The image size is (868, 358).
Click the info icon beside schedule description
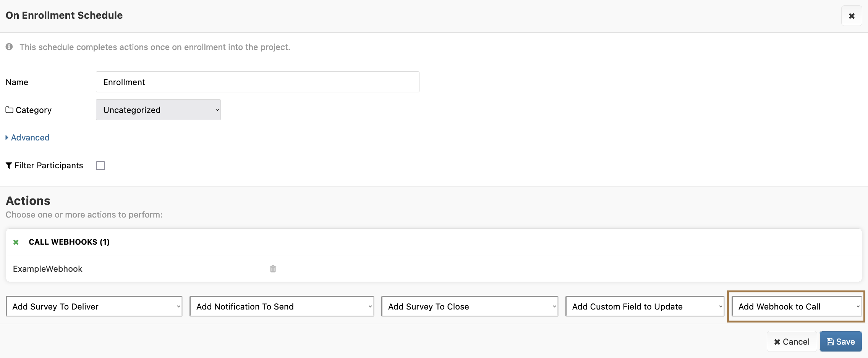(x=9, y=47)
